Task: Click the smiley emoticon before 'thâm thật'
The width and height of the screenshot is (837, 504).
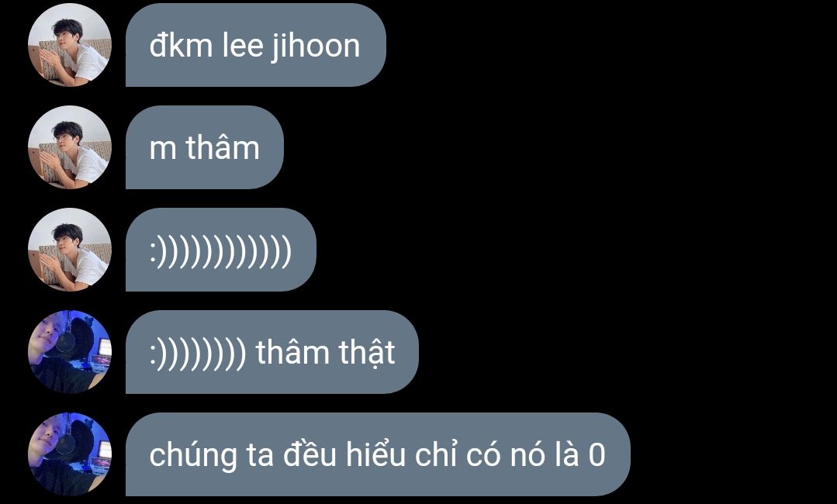Action: [x=198, y=353]
